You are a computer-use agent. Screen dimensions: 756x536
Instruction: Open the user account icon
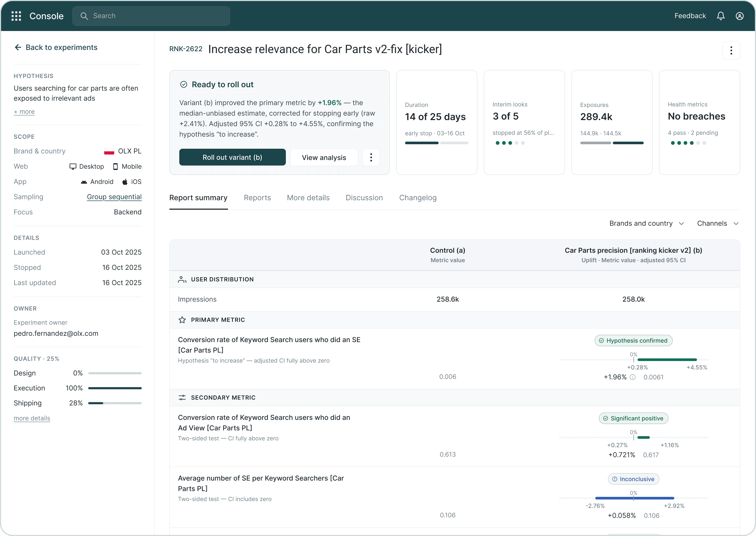coord(739,16)
